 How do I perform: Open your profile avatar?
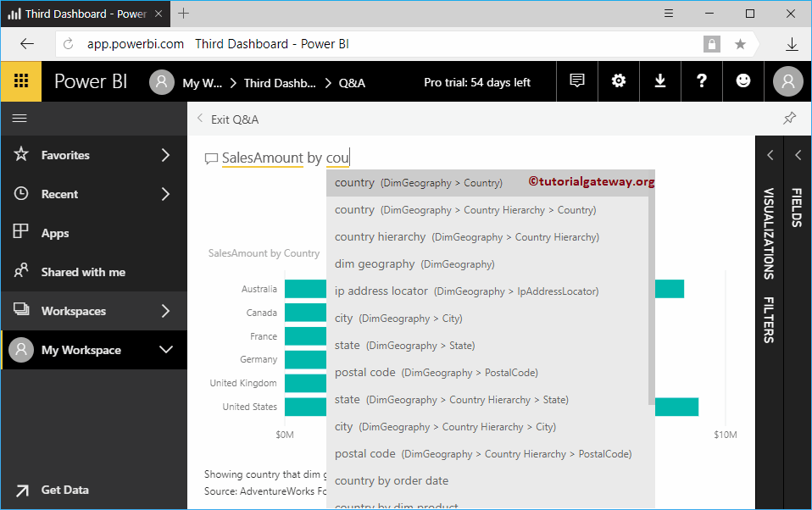pos(787,80)
